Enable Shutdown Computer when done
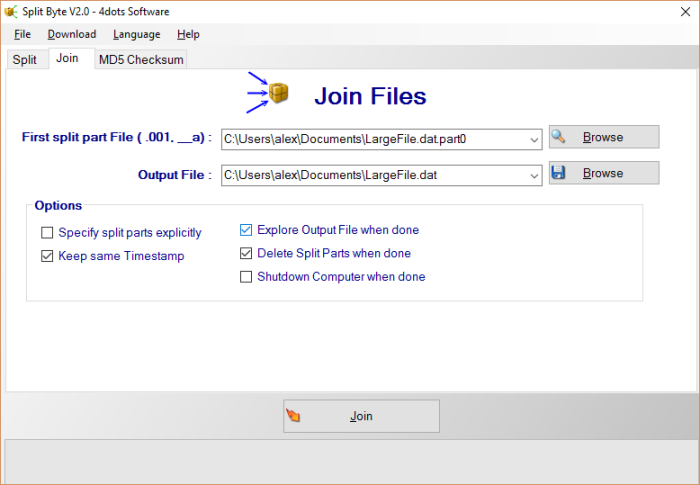The image size is (700, 485). 246,277
